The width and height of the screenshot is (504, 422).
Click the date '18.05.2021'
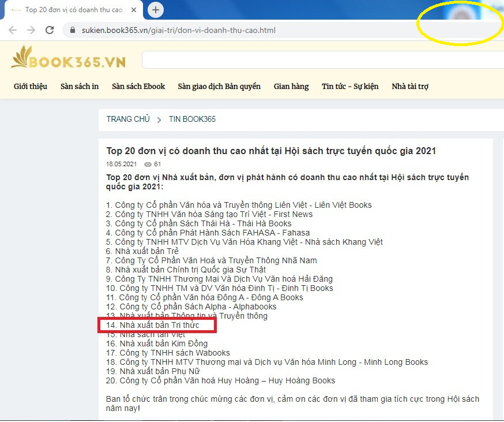coord(121,164)
